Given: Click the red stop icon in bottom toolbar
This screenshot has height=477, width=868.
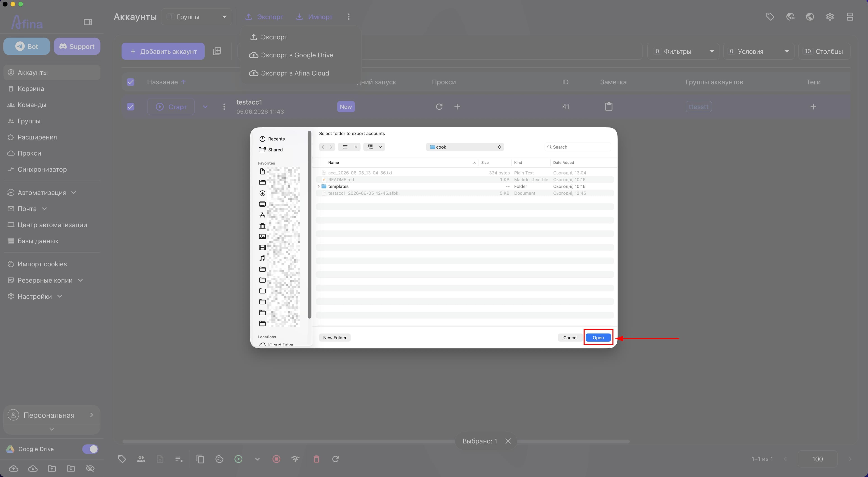Looking at the screenshot, I should tap(276, 459).
